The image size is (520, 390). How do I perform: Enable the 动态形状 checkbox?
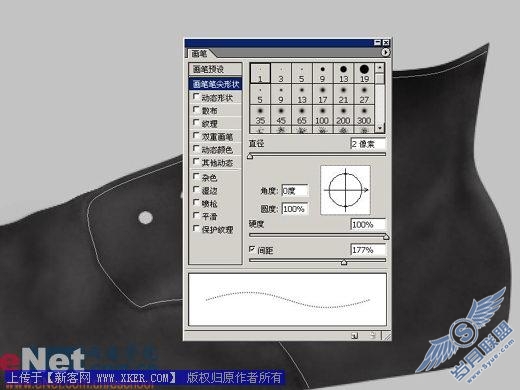pyautogui.click(x=196, y=97)
